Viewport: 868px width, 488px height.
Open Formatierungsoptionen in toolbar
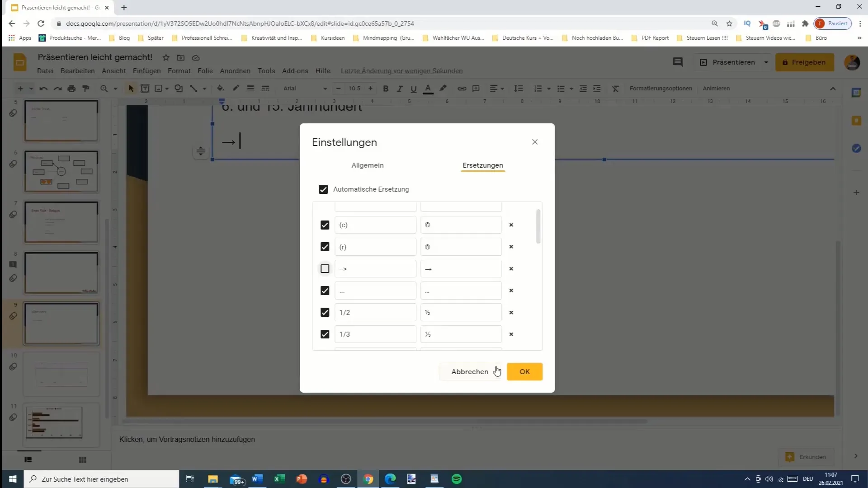pyautogui.click(x=660, y=89)
